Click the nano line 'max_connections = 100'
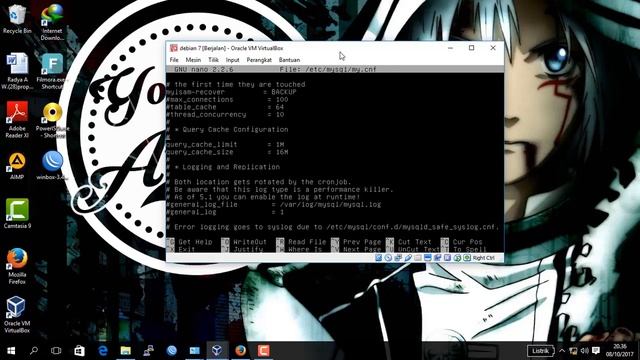The width and height of the screenshot is (640, 360). click(227, 100)
